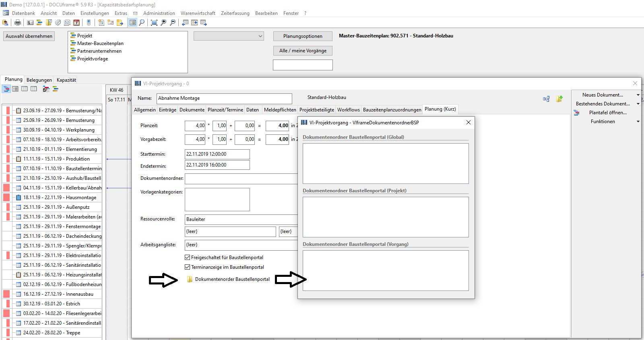Click the Dokumentenordner Baustellenportal (Global) list box
The height and width of the screenshot is (340, 644).
[386, 163]
